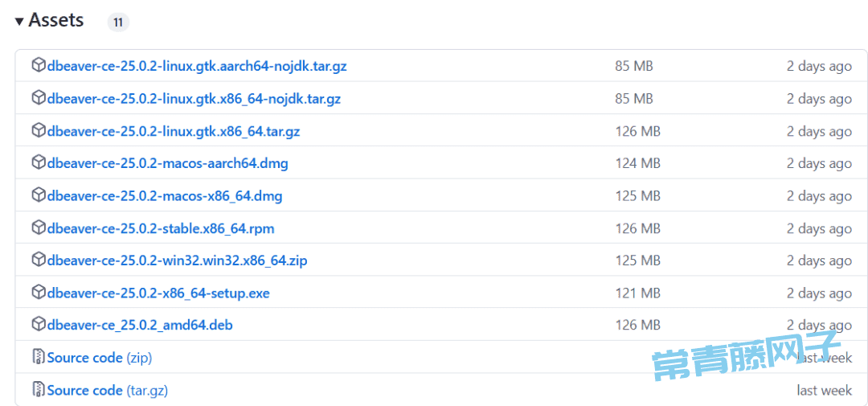Collapse the Assets section triangle
The width and height of the screenshot is (868, 406).
coord(19,23)
